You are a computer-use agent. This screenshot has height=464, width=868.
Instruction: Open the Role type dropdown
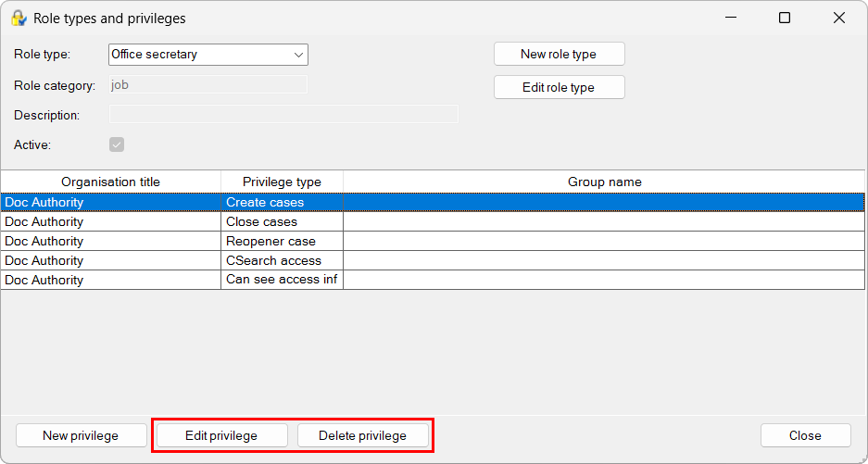point(208,55)
